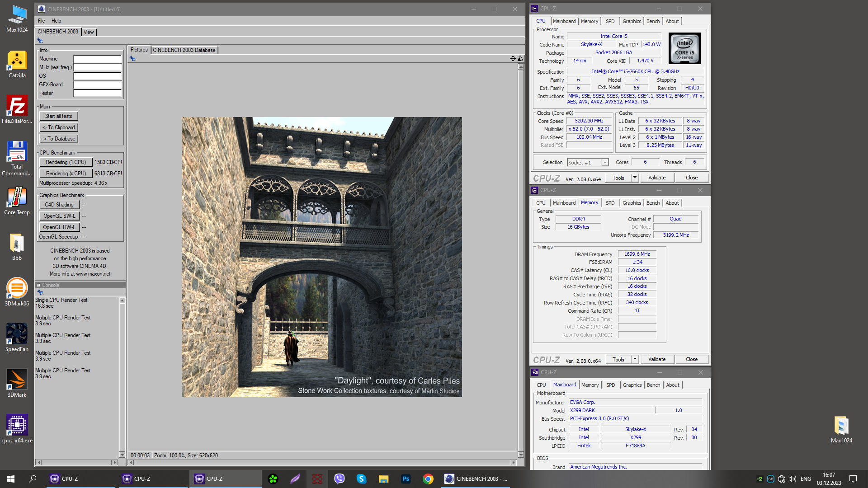868x488 pixels.
Task: Run Rendering (x CPU) benchmark
Action: click(x=66, y=174)
